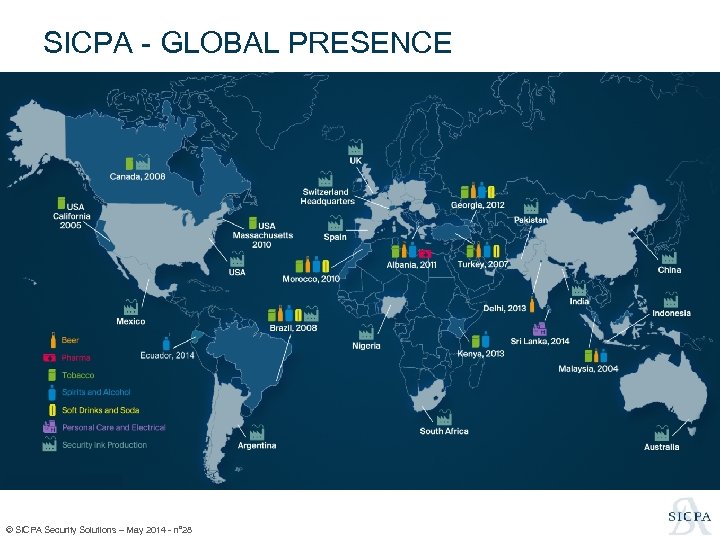The height and width of the screenshot is (540, 720).
Task: Click the 'Australia' label
Action: click(x=662, y=447)
